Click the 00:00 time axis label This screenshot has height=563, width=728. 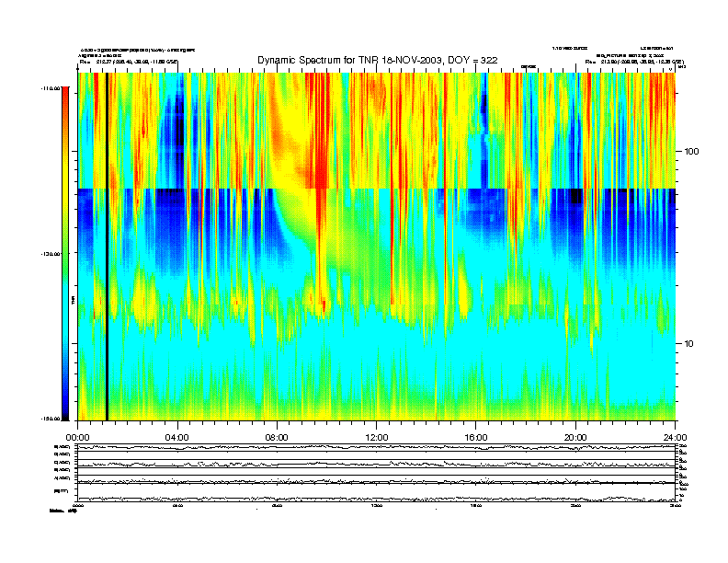point(77,427)
